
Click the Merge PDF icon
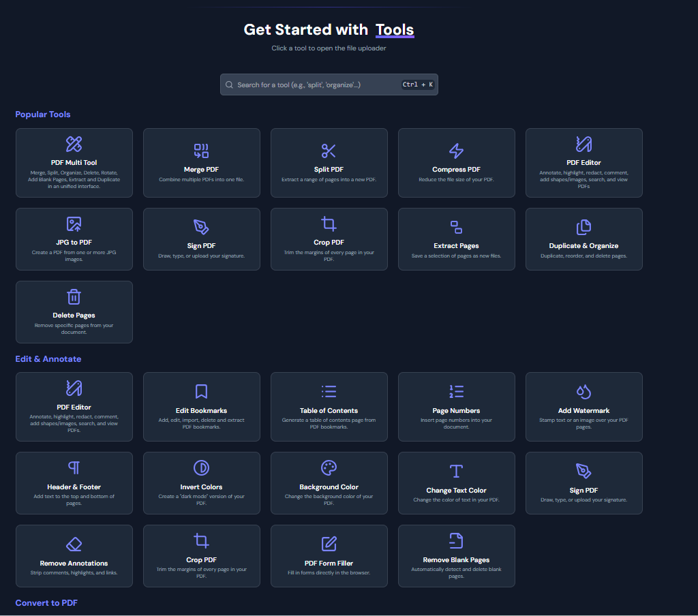(201, 151)
